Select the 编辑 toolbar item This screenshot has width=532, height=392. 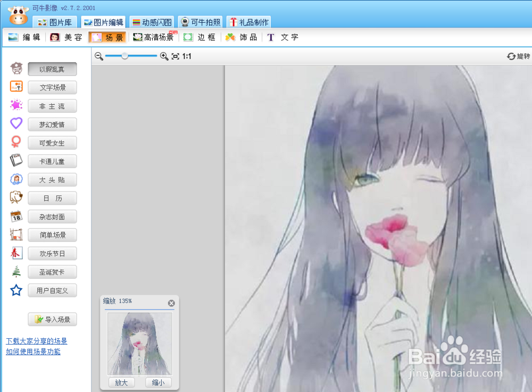24,37
